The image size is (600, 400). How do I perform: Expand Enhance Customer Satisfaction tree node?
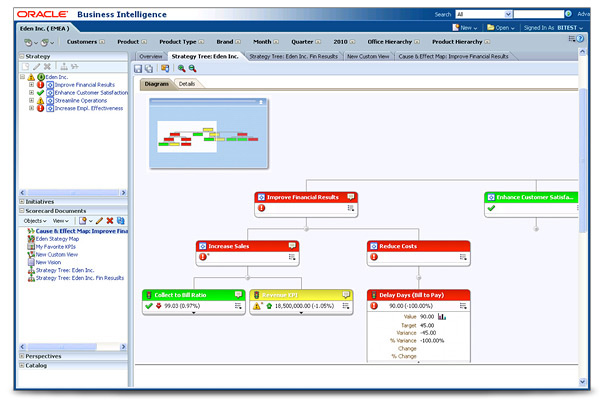pos(31,92)
